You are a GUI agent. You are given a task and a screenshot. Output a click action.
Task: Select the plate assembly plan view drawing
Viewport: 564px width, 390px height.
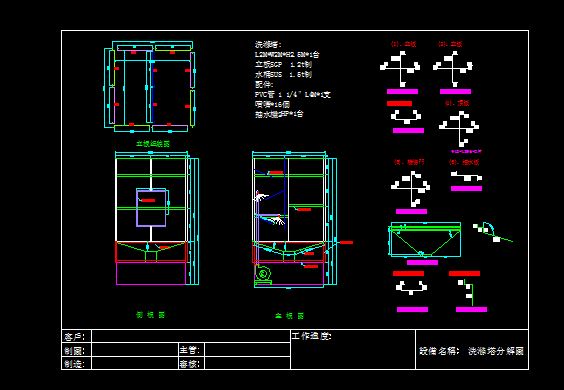pyautogui.click(x=150, y=87)
